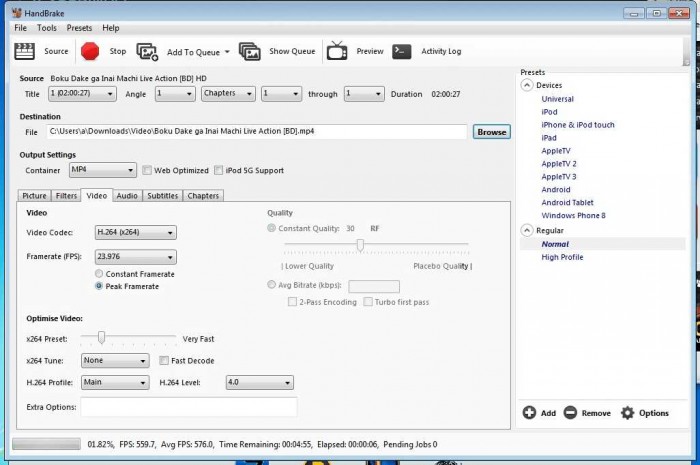Click the Source clapperboard icon

point(24,51)
